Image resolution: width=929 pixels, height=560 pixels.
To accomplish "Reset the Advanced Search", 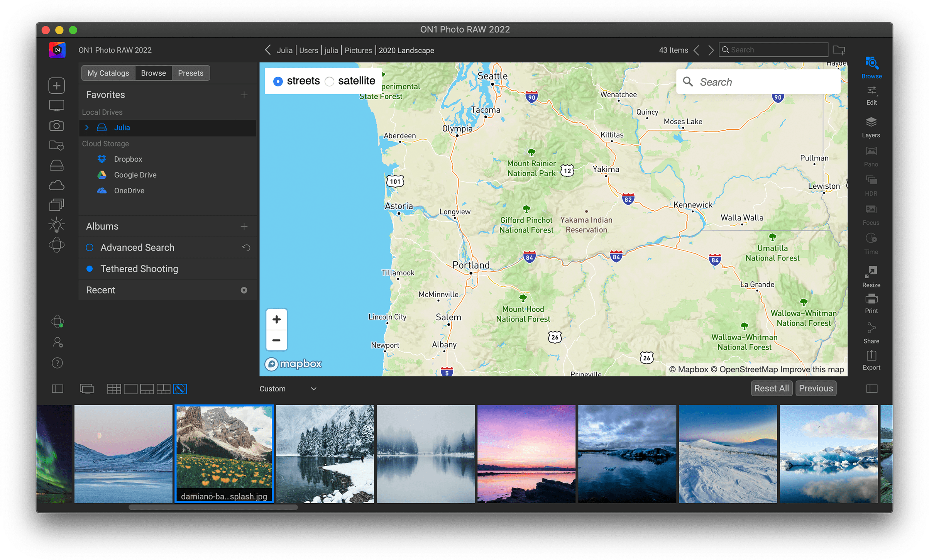I will (x=246, y=247).
